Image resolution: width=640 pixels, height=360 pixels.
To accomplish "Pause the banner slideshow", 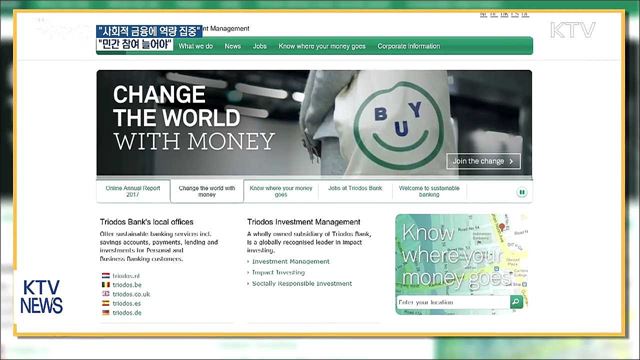I will tap(522, 192).
